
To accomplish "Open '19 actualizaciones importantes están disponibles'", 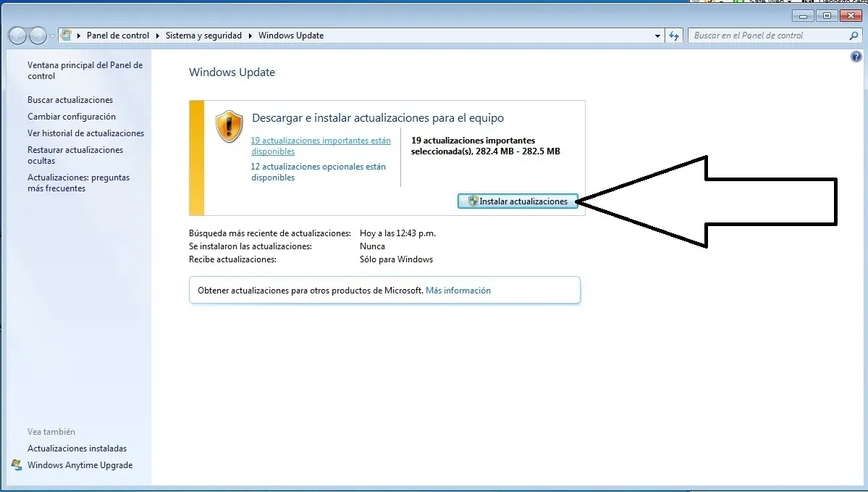I will click(x=321, y=146).
